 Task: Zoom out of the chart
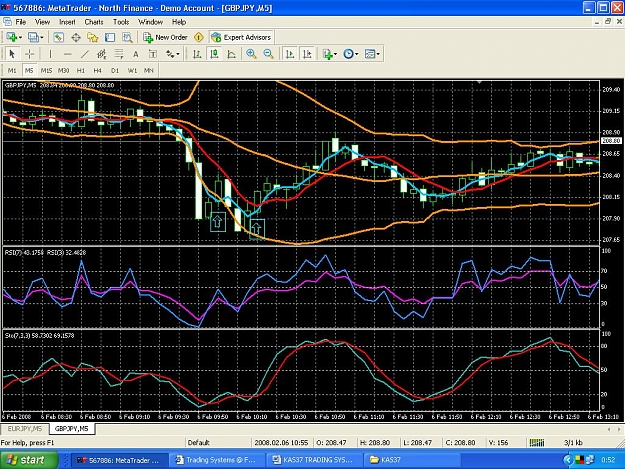point(269,54)
